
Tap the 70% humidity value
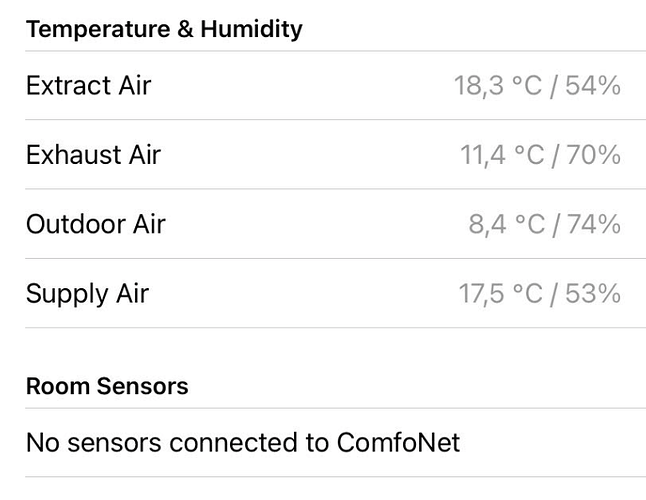point(593,155)
